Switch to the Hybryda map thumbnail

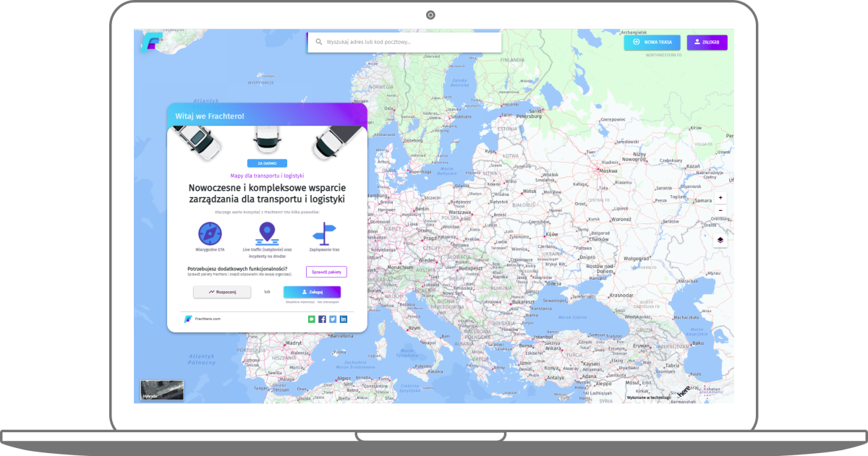coord(162,390)
